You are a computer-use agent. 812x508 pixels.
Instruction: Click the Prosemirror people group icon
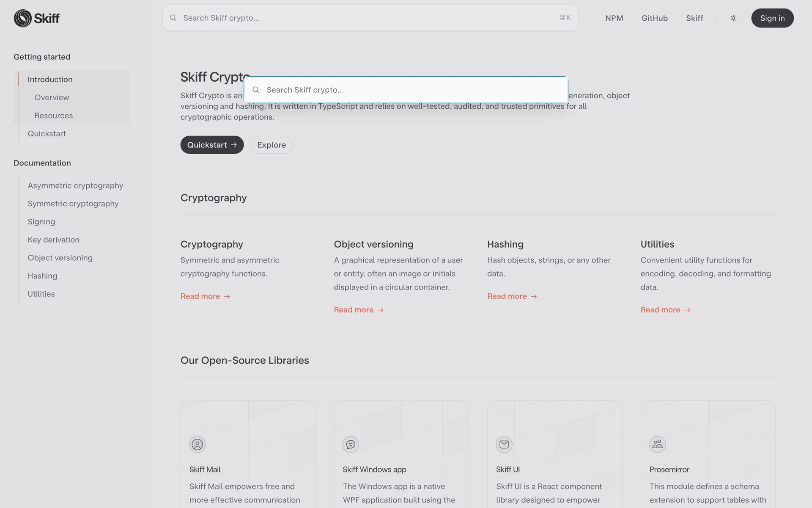pyautogui.click(x=657, y=444)
